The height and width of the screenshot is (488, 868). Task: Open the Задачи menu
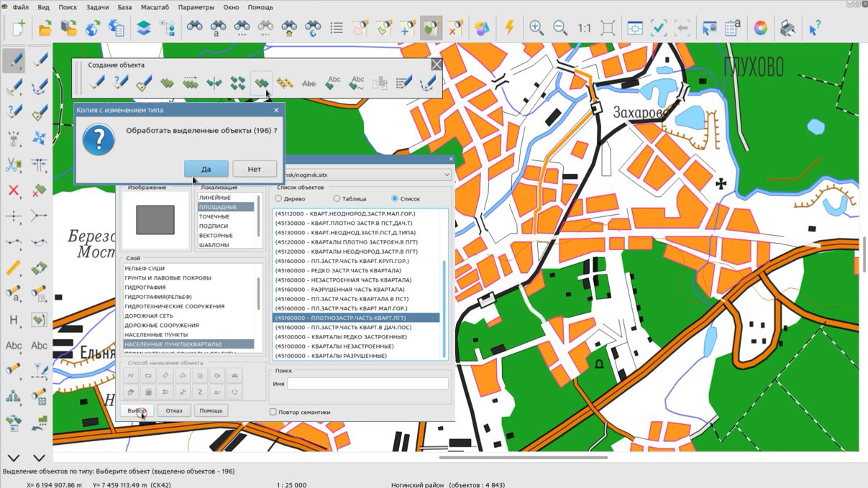coord(97,7)
